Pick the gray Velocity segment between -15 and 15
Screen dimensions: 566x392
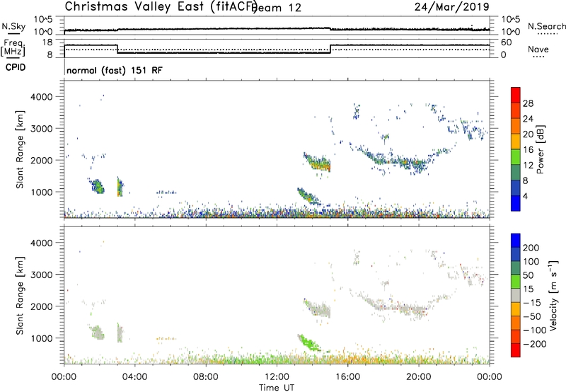point(516,295)
